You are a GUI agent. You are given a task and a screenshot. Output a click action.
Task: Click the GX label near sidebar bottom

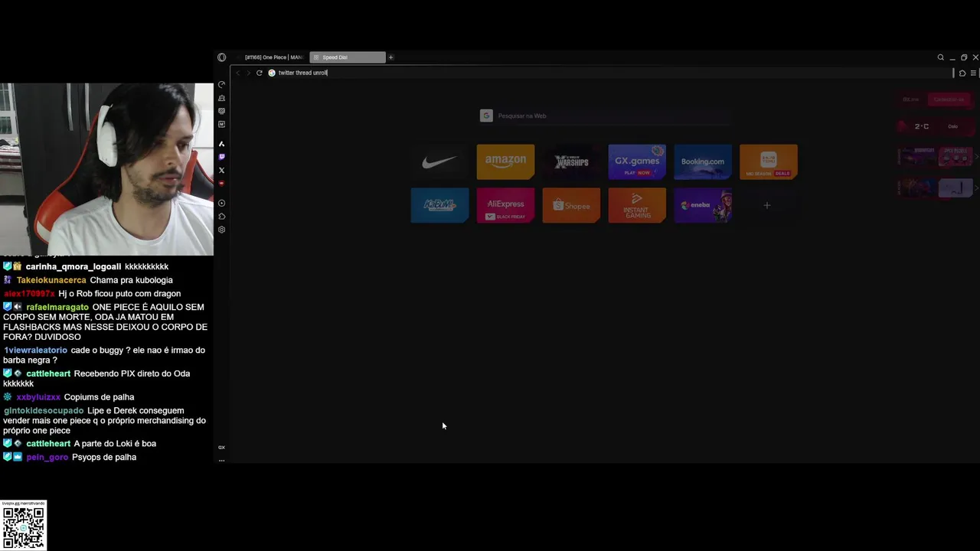222,447
